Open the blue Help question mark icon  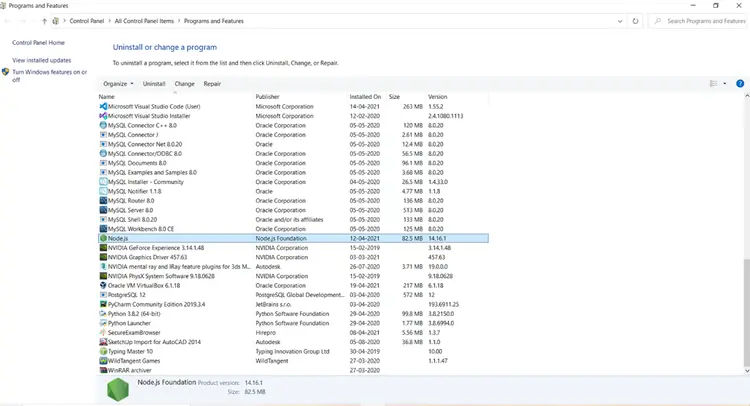click(x=740, y=84)
